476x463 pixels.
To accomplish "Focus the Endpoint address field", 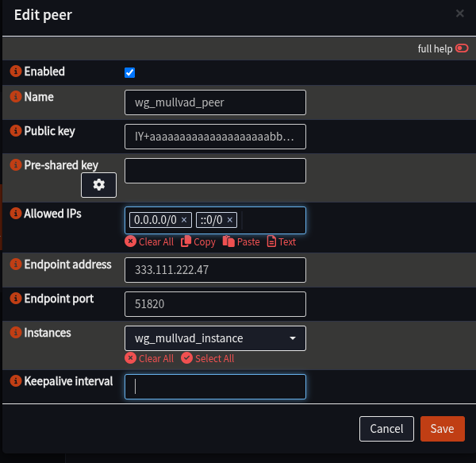I will [215, 270].
